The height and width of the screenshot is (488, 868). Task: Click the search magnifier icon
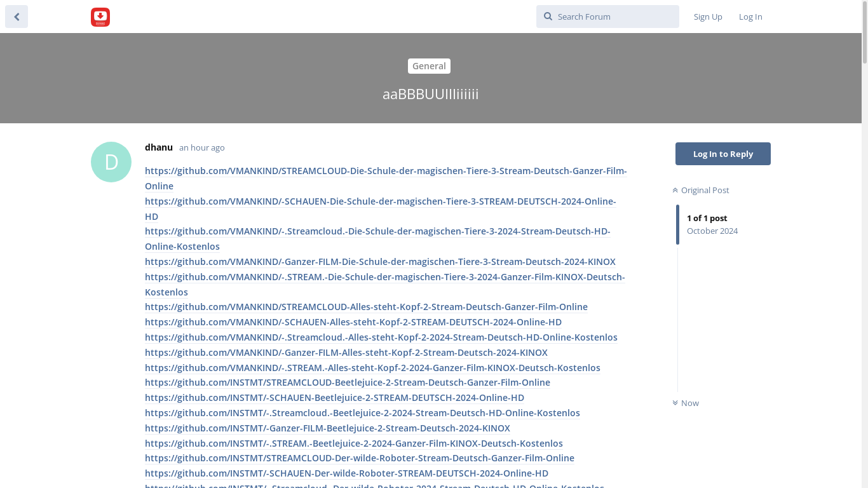[x=548, y=17]
